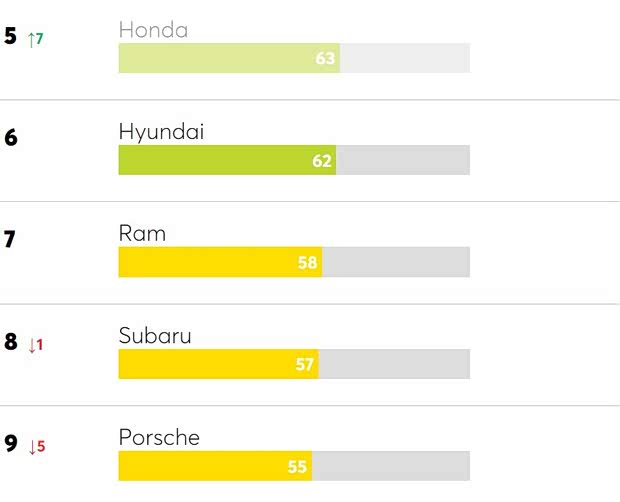Click the red down arrow beside Porsche's rank
The image size is (620, 502).
click(33, 447)
